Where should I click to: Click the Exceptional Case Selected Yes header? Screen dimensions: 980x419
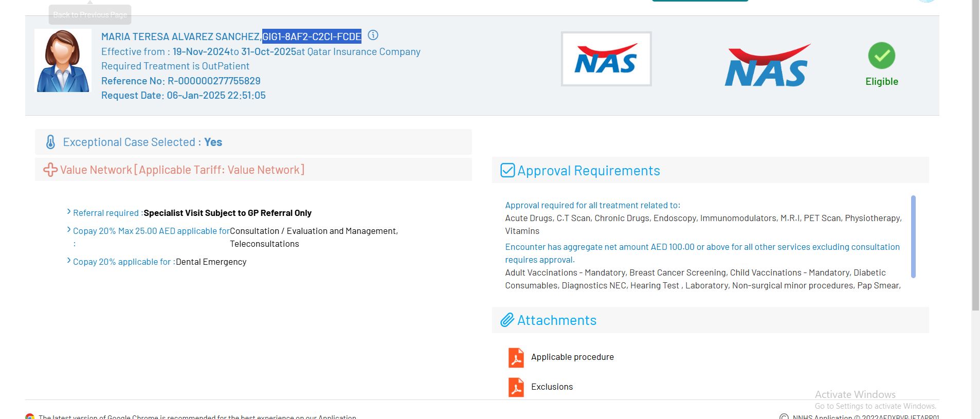click(x=253, y=142)
